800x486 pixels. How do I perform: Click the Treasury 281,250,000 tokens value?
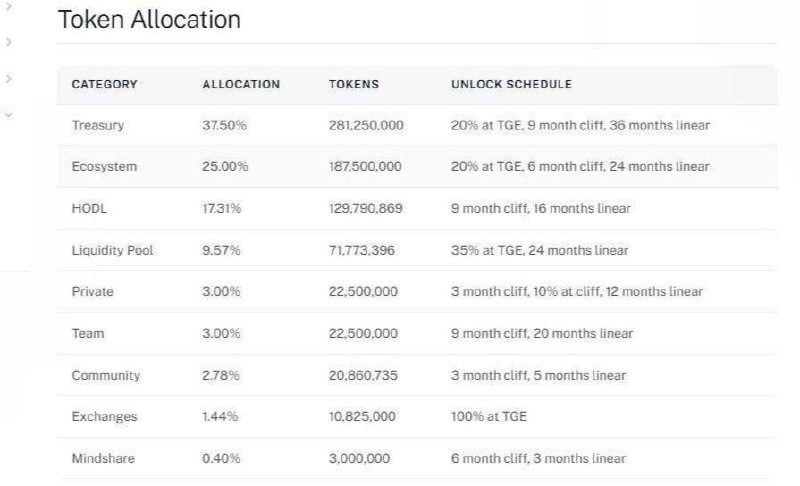[366, 126]
